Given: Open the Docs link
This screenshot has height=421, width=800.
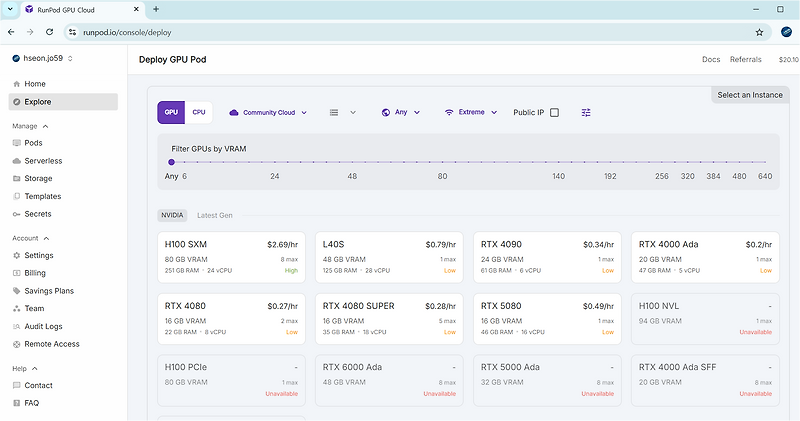Looking at the screenshot, I should click(x=711, y=59).
